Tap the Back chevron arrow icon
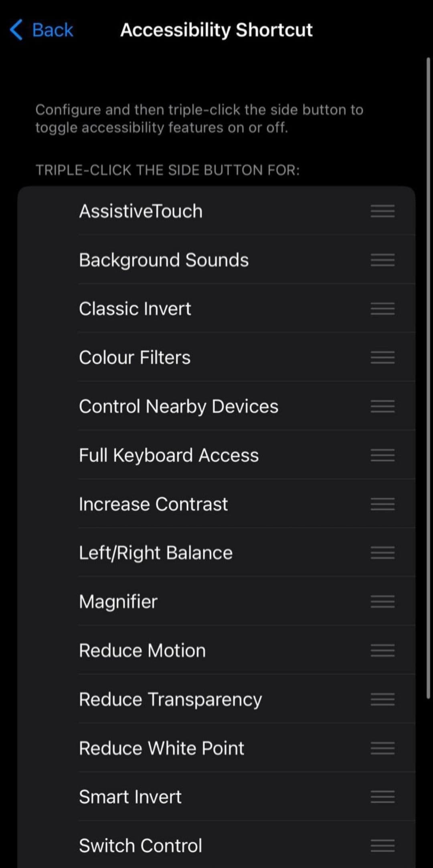 click(x=16, y=30)
